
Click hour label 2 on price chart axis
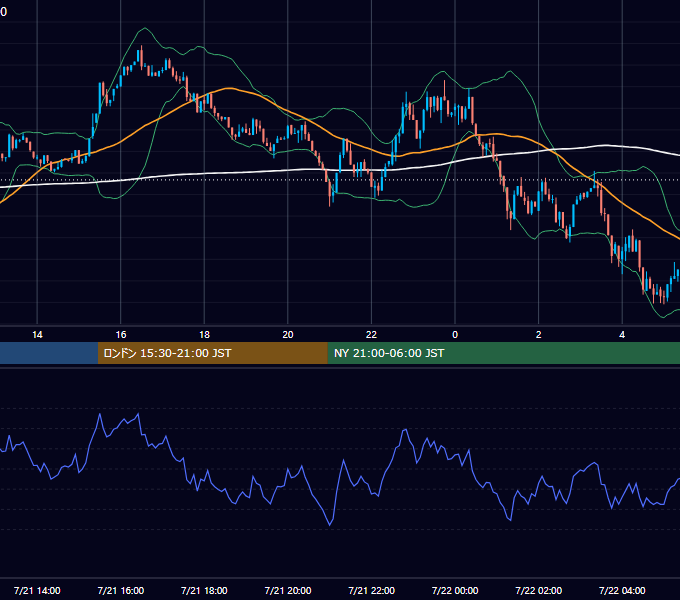(x=539, y=335)
